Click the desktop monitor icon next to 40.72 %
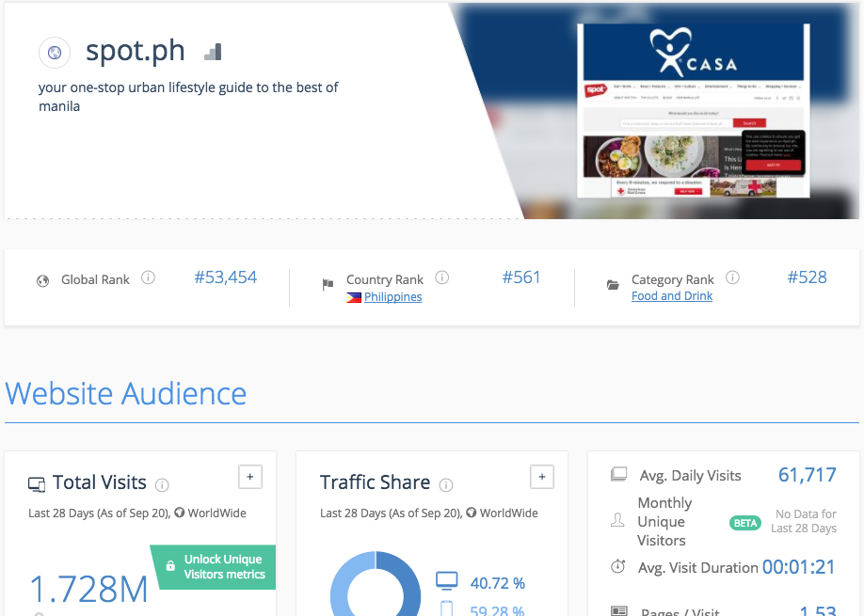 447,580
